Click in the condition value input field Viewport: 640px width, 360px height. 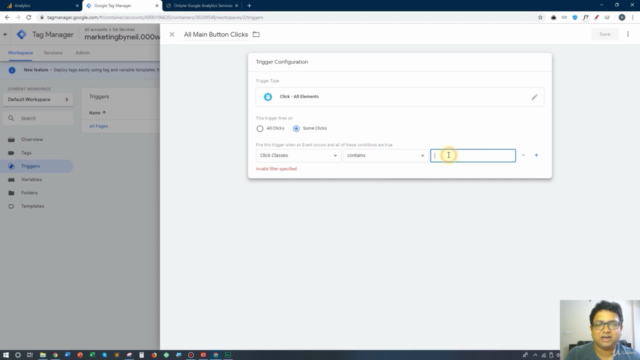point(473,156)
